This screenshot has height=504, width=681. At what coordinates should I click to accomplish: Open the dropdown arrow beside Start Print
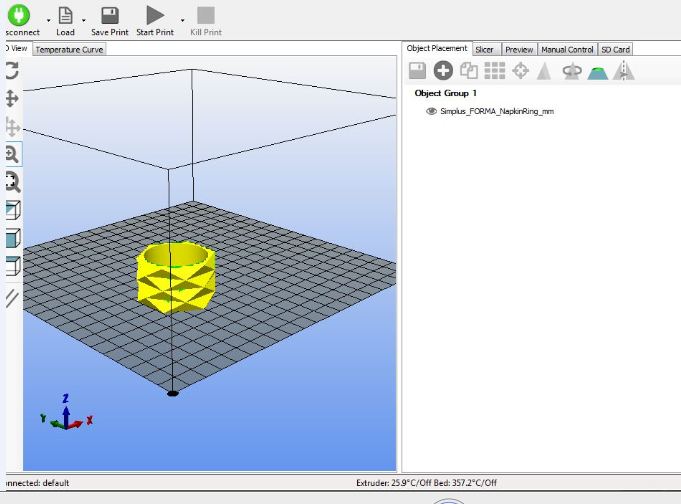click(182, 20)
